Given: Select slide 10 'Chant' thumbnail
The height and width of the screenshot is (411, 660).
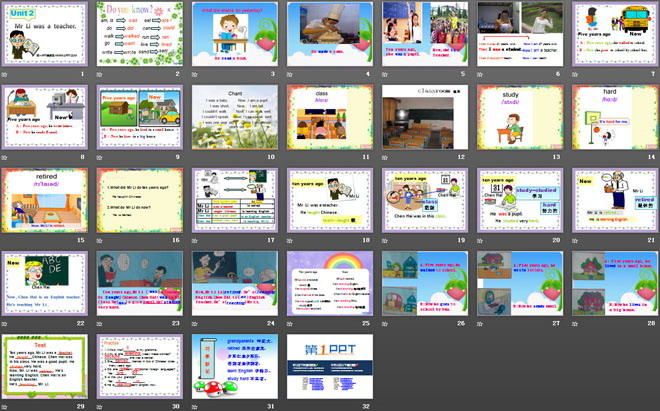Looking at the screenshot, I should coord(235,117).
